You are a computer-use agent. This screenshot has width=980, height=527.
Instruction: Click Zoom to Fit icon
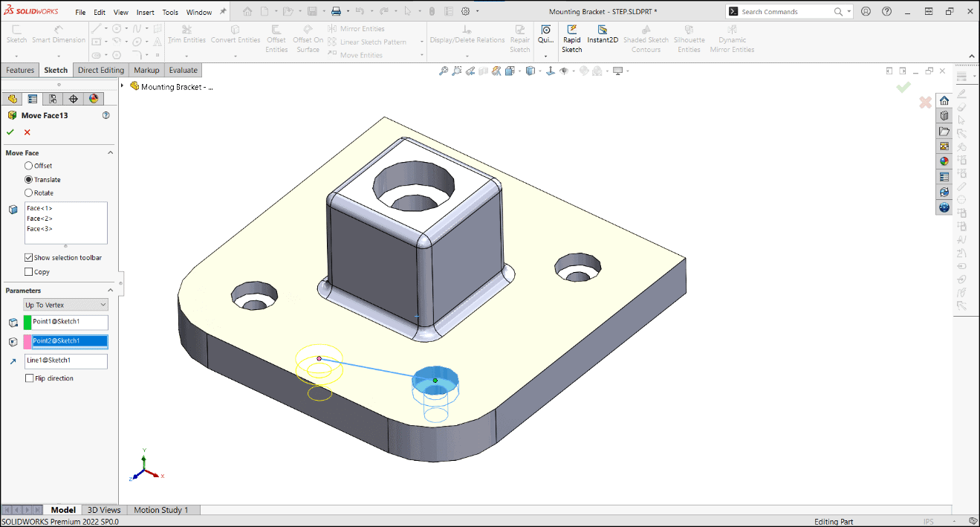[444, 71]
